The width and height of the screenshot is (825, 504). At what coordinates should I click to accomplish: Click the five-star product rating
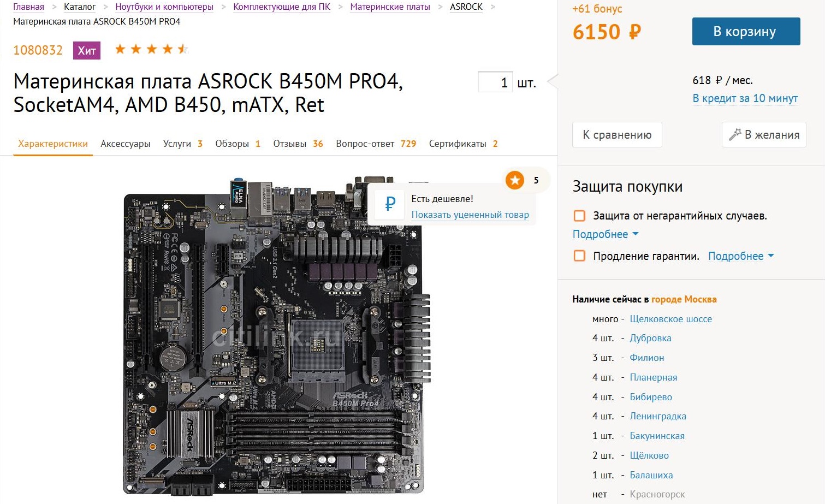[152, 50]
